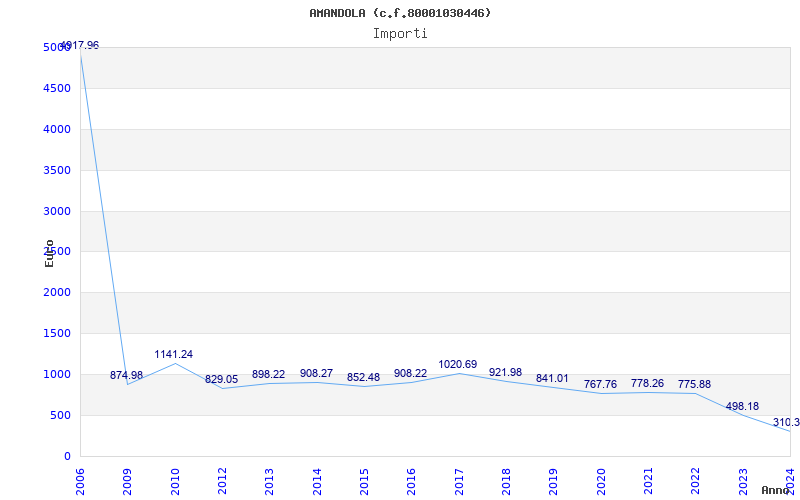Click the 1141.24 data label
Image resolution: width=800 pixels, height=500 pixels.
(174, 355)
